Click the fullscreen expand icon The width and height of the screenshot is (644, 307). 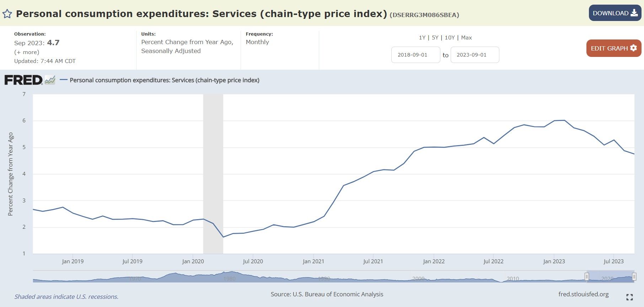629,297
